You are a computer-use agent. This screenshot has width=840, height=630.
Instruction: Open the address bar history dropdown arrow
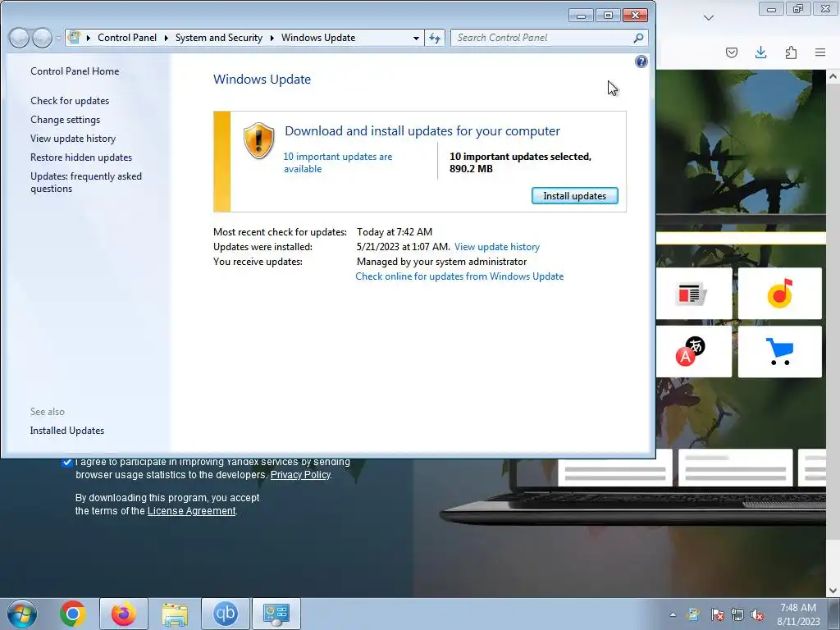pos(416,38)
